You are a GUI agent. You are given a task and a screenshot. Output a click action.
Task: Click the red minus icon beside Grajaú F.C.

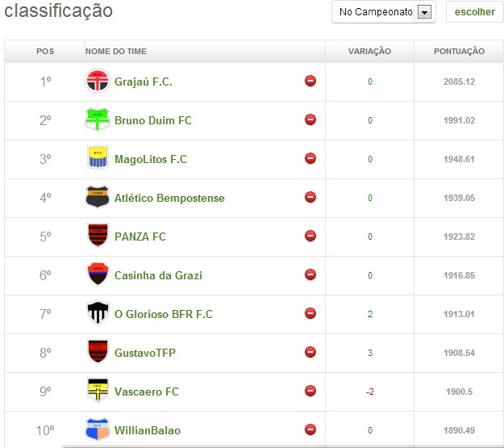[x=310, y=82]
